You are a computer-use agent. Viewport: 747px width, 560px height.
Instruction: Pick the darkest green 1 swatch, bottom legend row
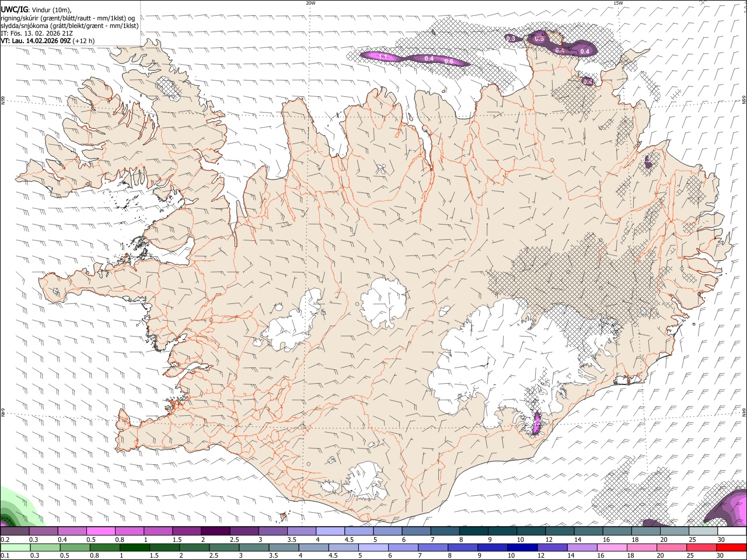(x=135, y=547)
